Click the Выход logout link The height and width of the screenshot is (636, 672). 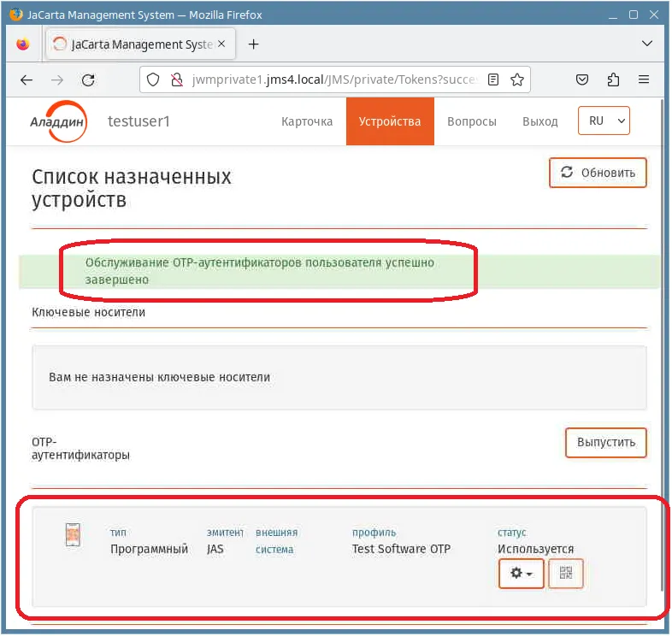point(540,121)
